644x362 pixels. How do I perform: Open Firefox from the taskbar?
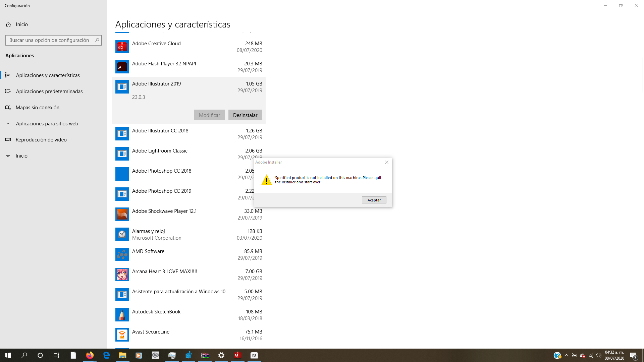90,355
